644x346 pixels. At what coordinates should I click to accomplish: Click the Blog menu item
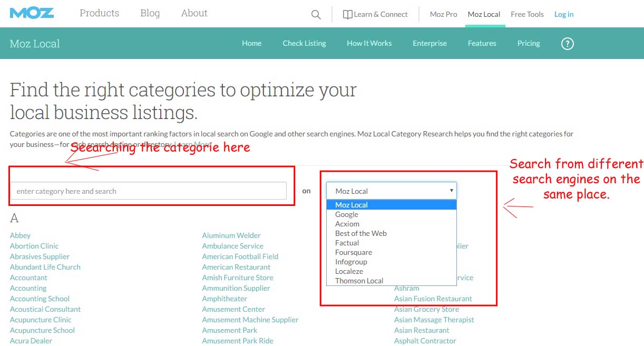pyautogui.click(x=150, y=13)
